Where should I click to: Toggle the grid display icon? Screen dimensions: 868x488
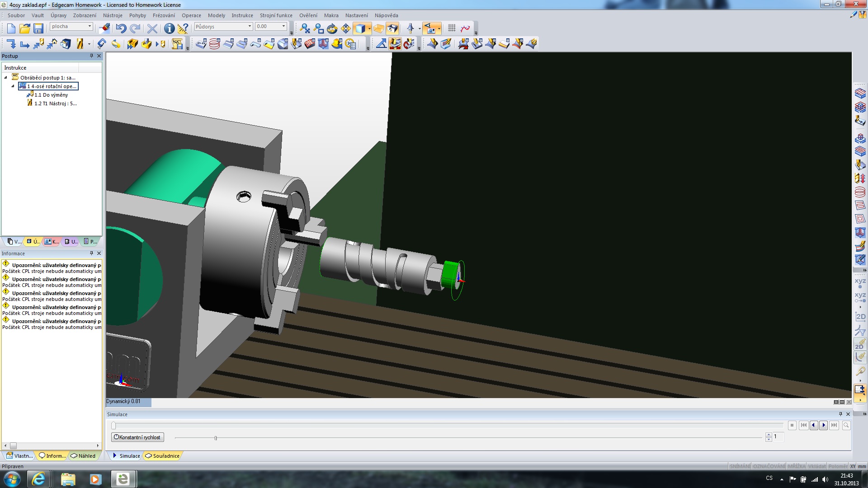click(x=452, y=28)
